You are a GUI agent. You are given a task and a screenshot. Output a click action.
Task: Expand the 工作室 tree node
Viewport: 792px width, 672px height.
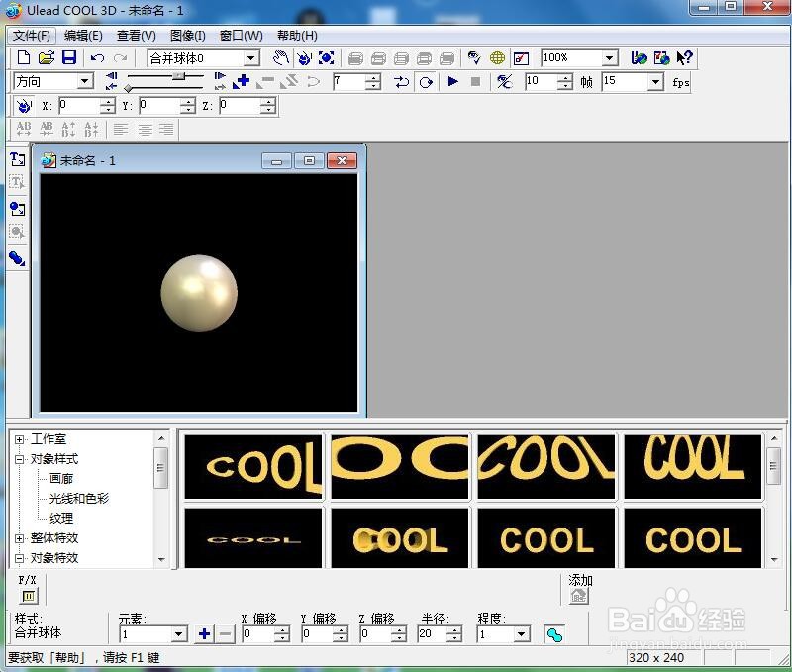(x=19, y=439)
